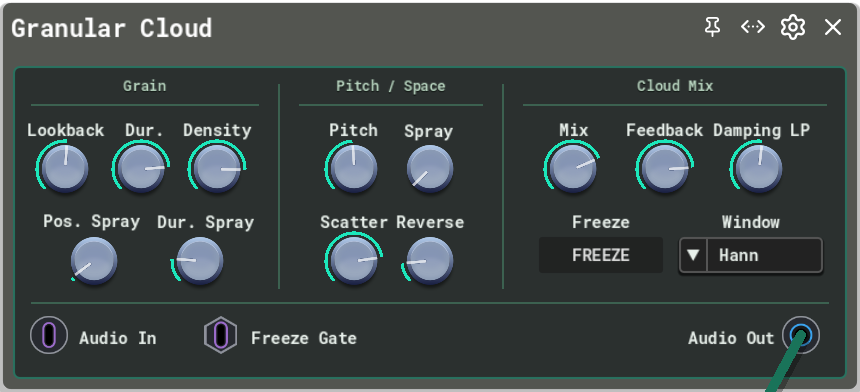Click the Pitch / Space section header

pos(391,86)
